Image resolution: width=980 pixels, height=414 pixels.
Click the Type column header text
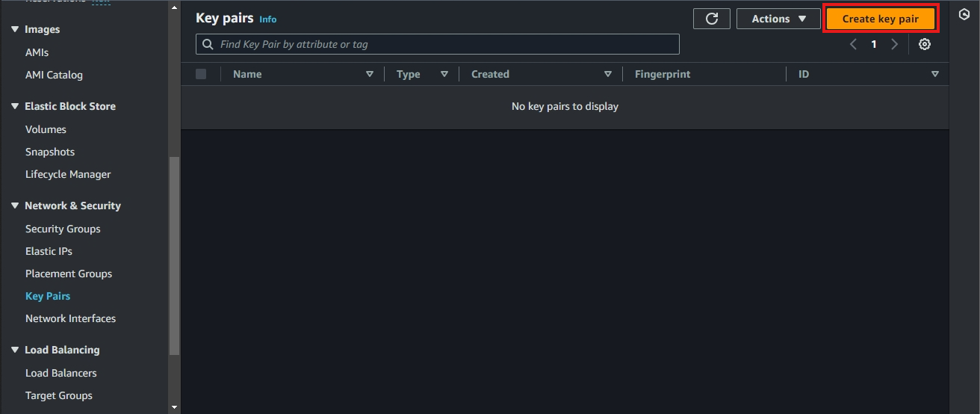tap(409, 74)
